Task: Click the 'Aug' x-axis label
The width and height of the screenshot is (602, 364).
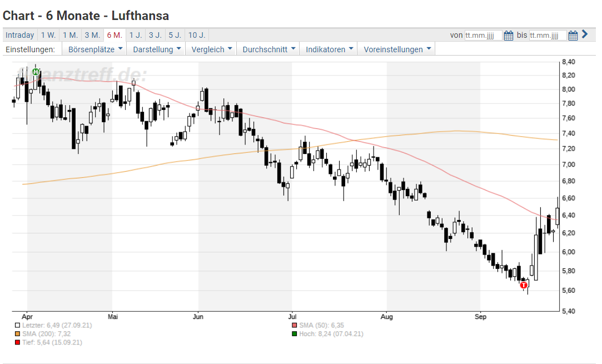Action: pyautogui.click(x=387, y=317)
